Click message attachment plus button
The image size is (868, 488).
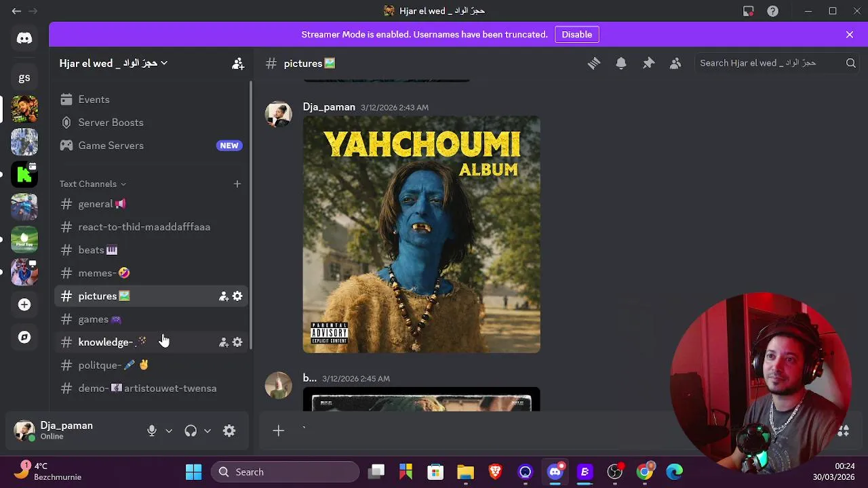[x=278, y=430]
